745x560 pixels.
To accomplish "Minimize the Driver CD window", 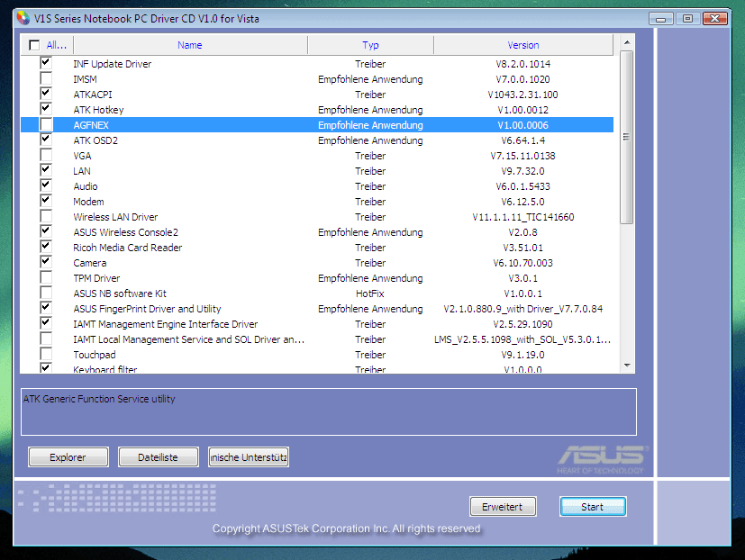I will click(661, 19).
